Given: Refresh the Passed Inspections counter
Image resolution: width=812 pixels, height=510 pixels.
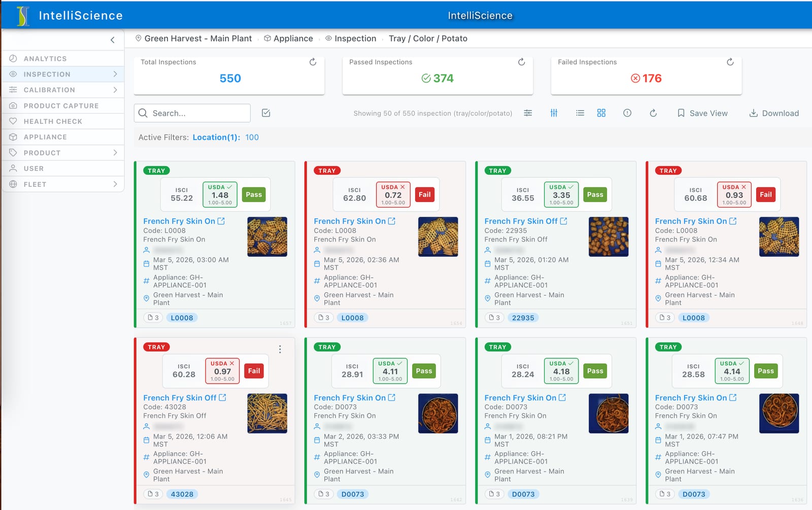Looking at the screenshot, I should tap(521, 62).
